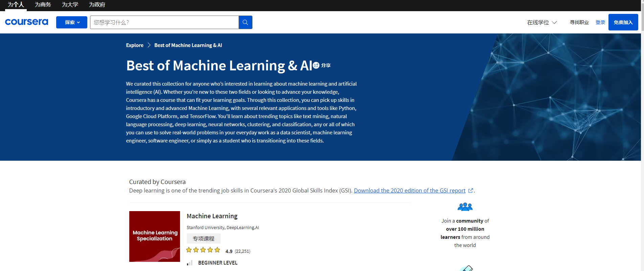The height and width of the screenshot is (271, 644).
Task: Select the 为个人 tab
Action: 16,5
